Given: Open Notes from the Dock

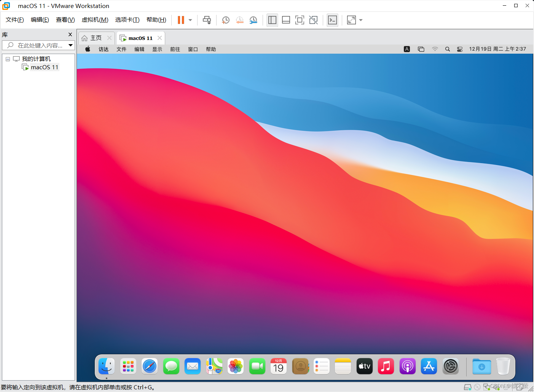Looking at the screenshot, I should [343, 367].
